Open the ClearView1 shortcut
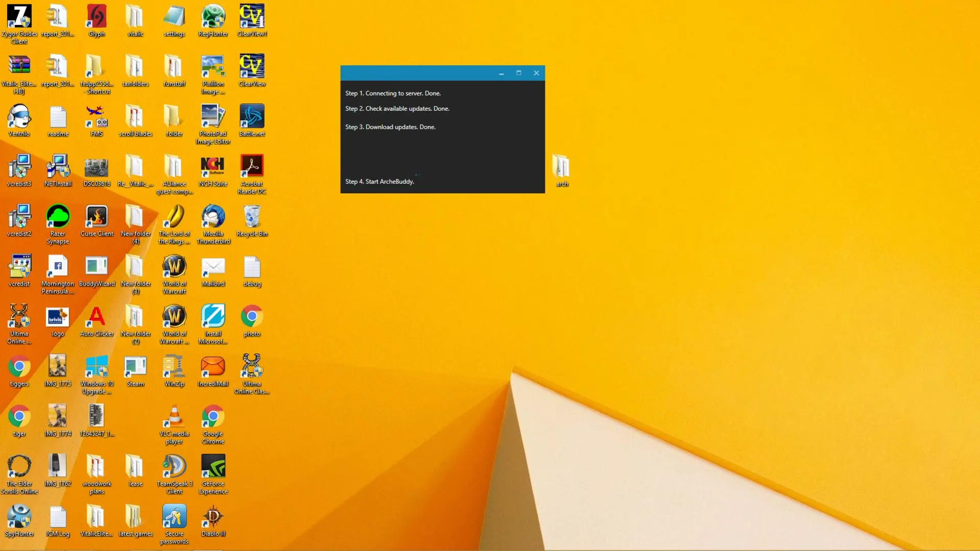 [252, 17]
